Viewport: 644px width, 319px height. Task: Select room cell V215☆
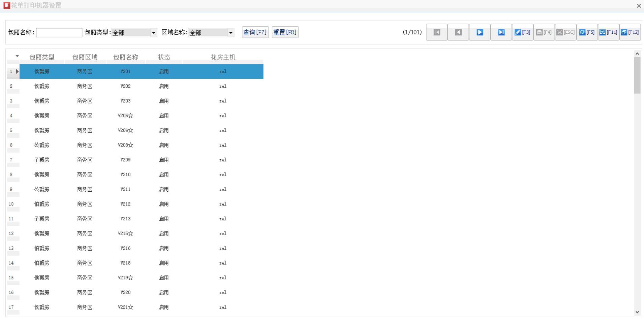125,234
